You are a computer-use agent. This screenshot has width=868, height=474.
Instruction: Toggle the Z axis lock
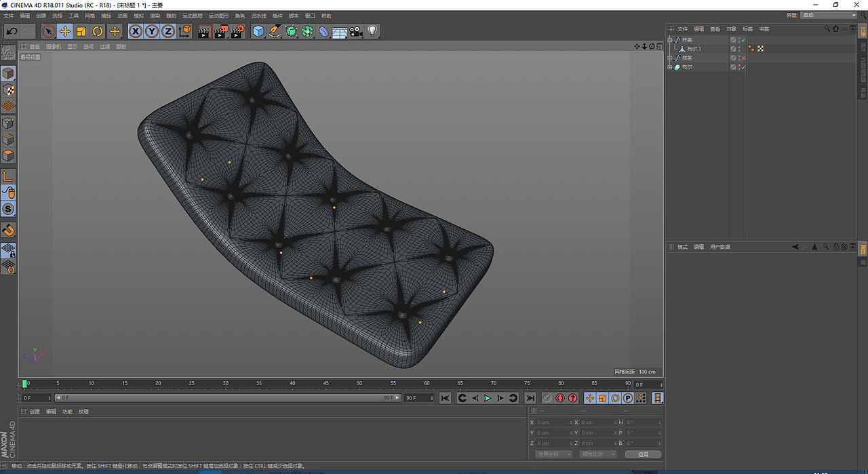(x=168, y=31)
